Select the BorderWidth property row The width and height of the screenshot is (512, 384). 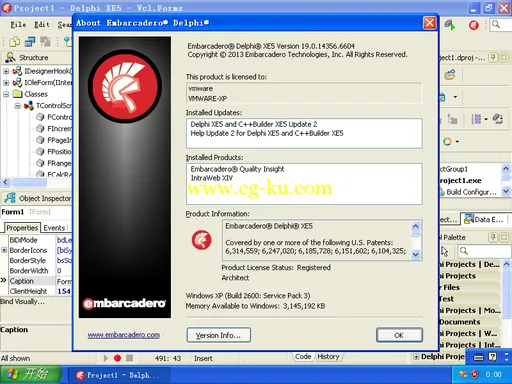(x=36, y=271)
